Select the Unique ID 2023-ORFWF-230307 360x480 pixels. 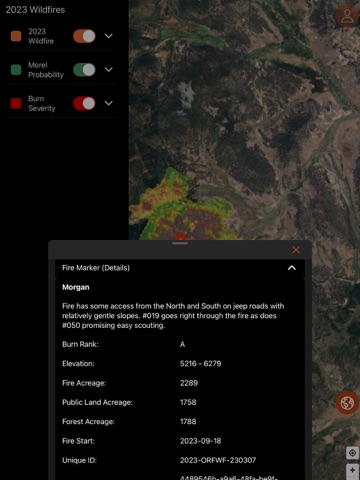pos(218,460)
